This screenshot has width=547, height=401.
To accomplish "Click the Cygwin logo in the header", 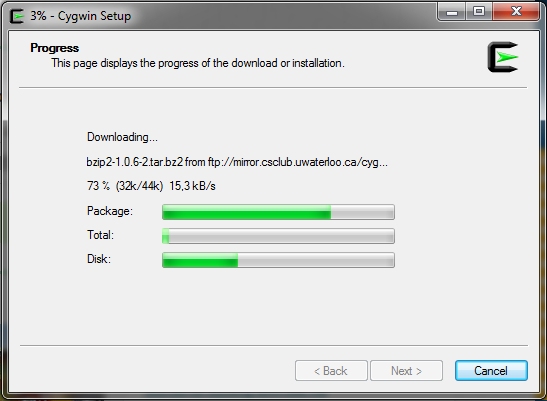I will (503, 57).
